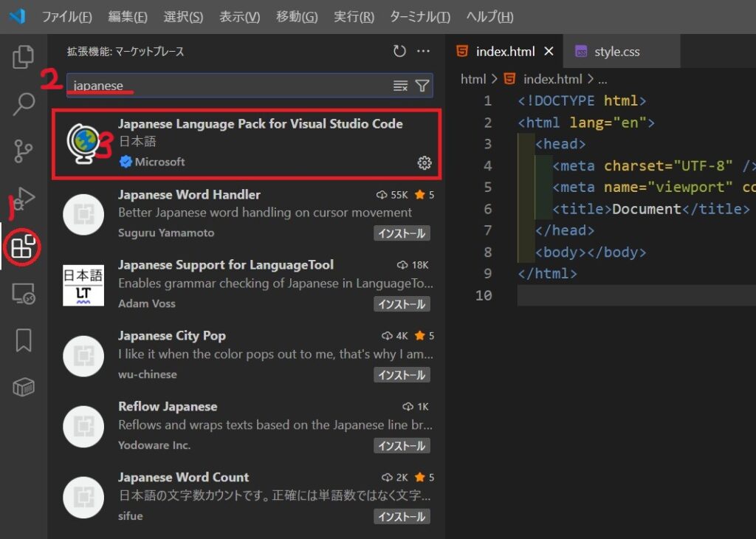Image resolution: width=756 pixels, height=539 pixels.
Task: Click the Reflow Japanese extension icon
Action: click(x=83, y=427)
